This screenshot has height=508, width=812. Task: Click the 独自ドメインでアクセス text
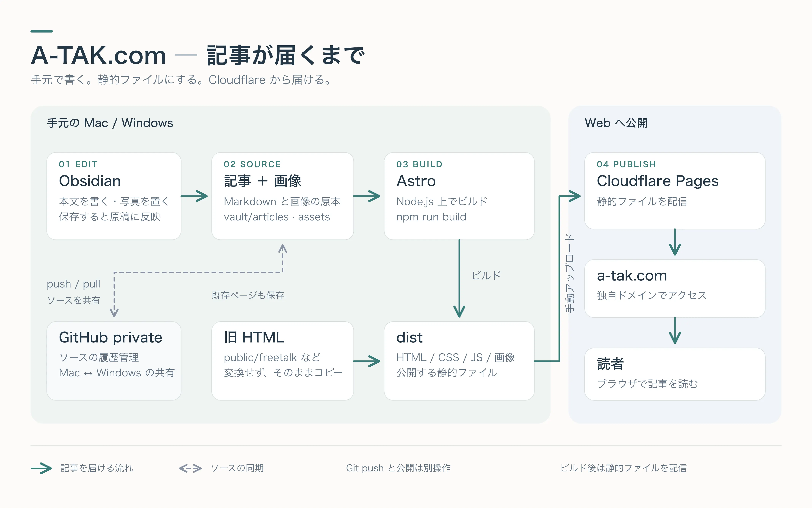652,295
